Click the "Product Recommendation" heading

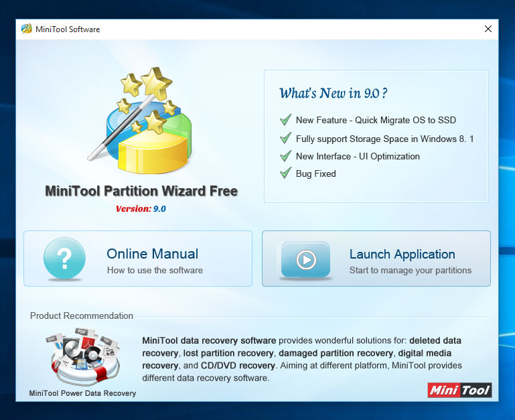click(82, 316)
